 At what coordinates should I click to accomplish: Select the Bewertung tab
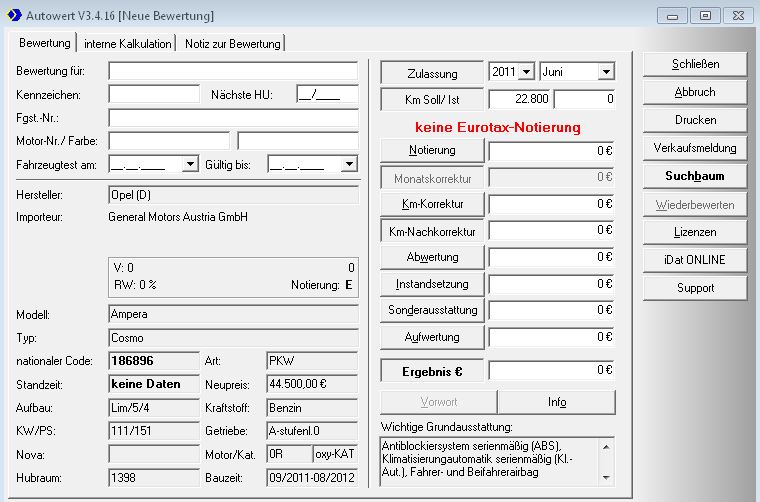pos(45,43)
